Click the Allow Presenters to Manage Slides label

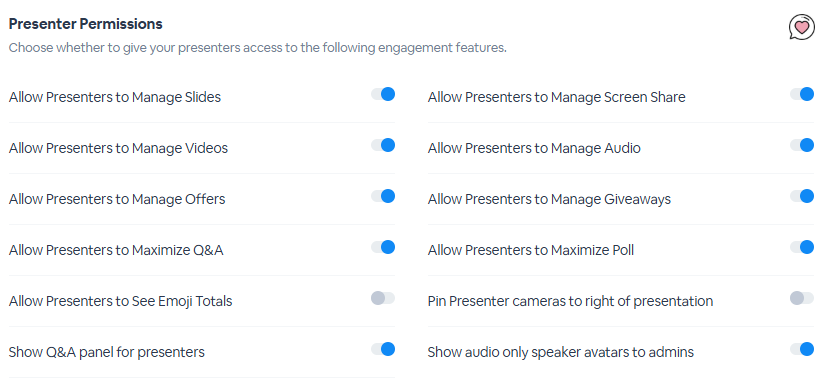[115, 98]
